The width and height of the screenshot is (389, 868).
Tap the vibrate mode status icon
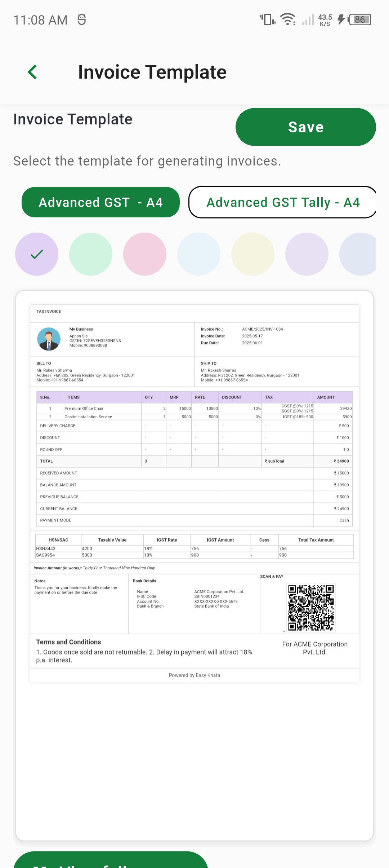(x=267, y=19)
